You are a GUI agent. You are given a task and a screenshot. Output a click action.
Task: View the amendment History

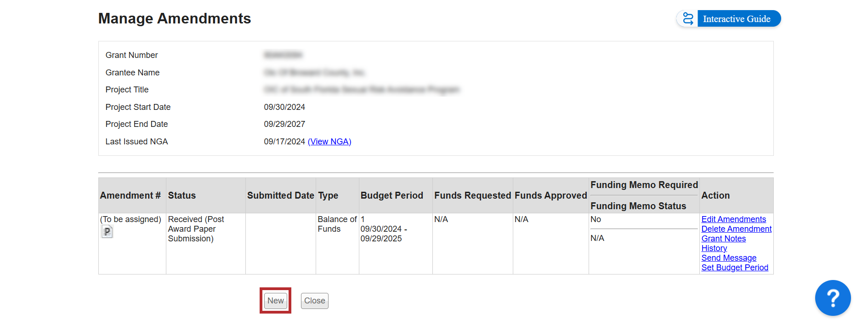[714, 248]
